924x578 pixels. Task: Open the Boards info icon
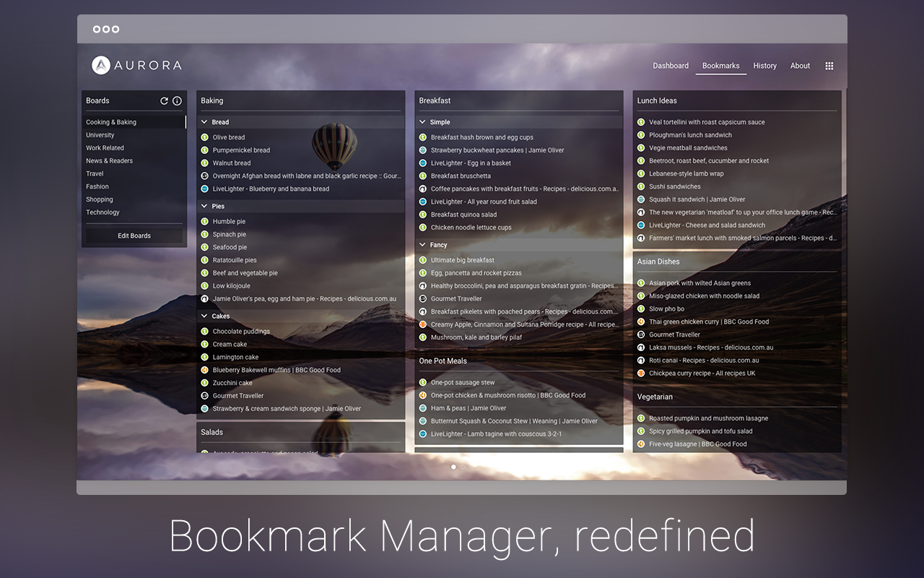[178, 101]
